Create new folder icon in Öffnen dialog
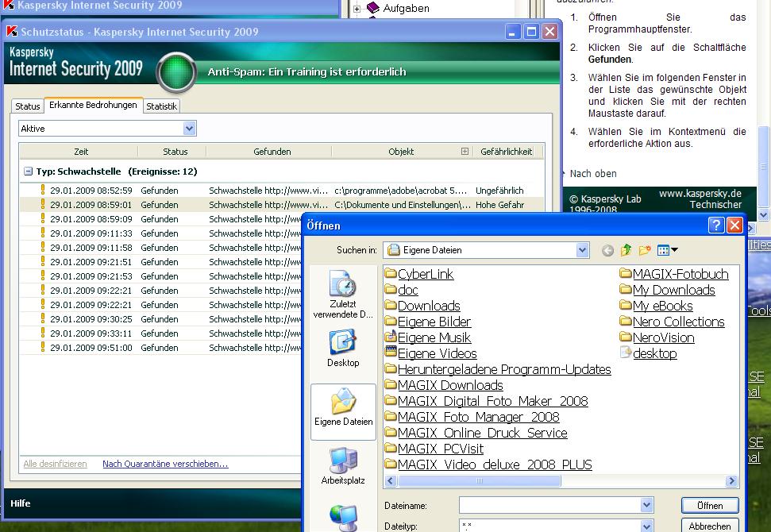 pyautogui.click(x=645, y=250)
